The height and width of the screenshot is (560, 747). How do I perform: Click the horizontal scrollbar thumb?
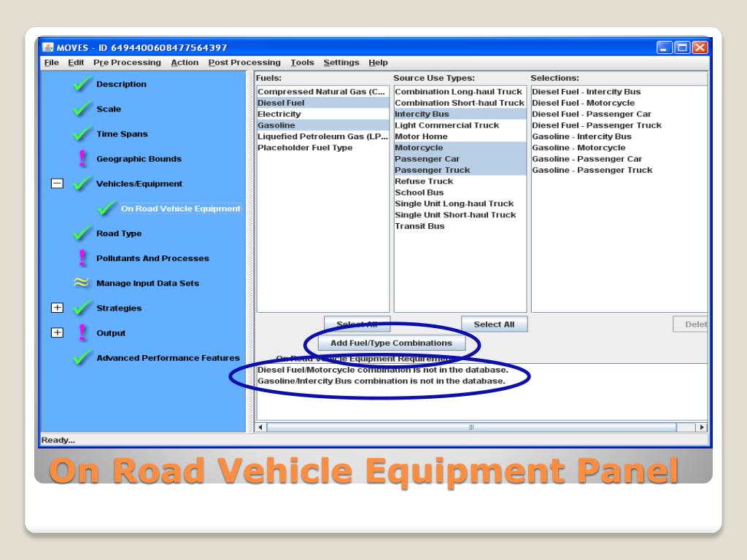pyautogui.click(x=471, y=427)
